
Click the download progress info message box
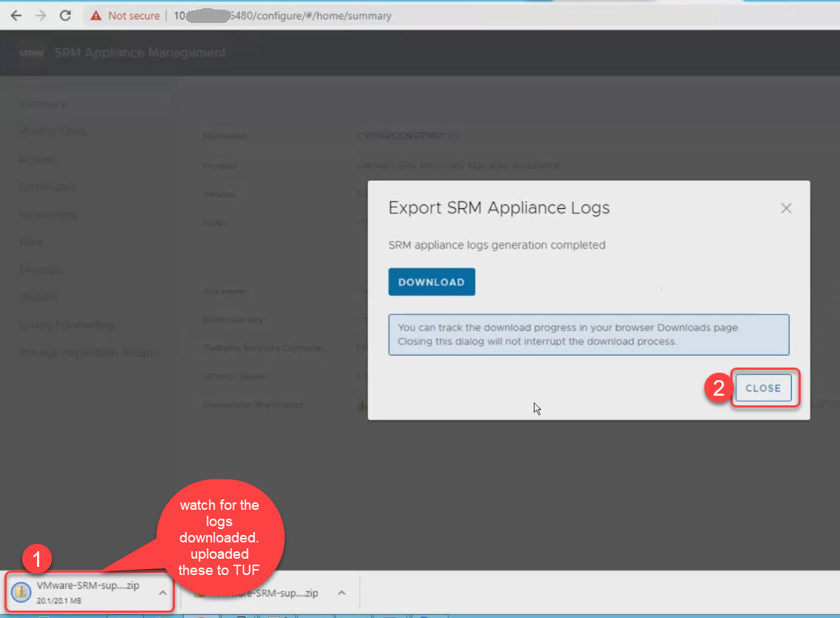click(x=589, y=334)
